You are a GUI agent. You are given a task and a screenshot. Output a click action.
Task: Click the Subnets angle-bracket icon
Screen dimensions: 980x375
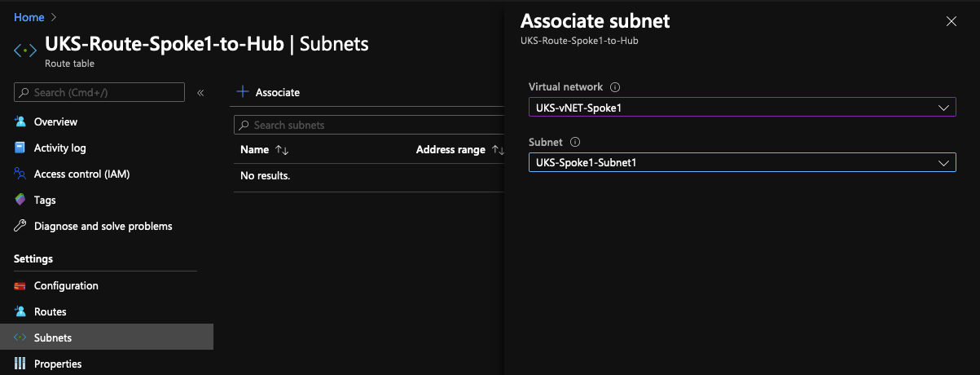coord(20,337)
